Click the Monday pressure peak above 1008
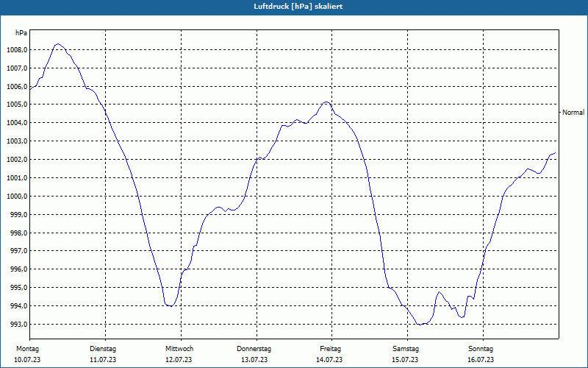588x368 pixels. point(57,44)
